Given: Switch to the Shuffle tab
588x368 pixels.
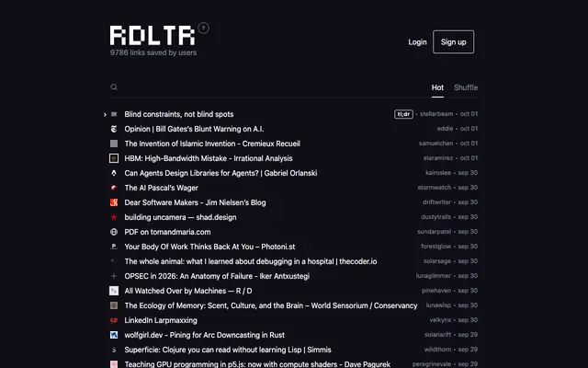Looking at the screenshot, I should tap(466, 87).
